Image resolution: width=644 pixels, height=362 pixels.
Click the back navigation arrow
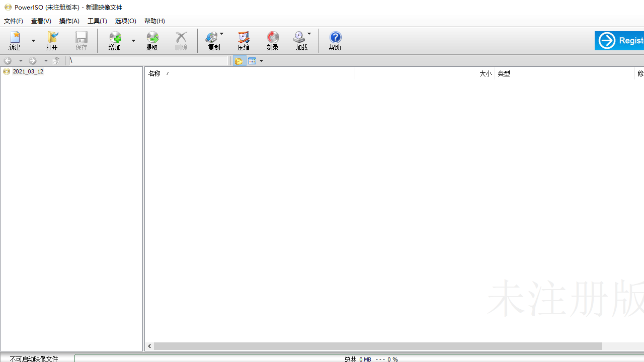[x=8, y=60]
